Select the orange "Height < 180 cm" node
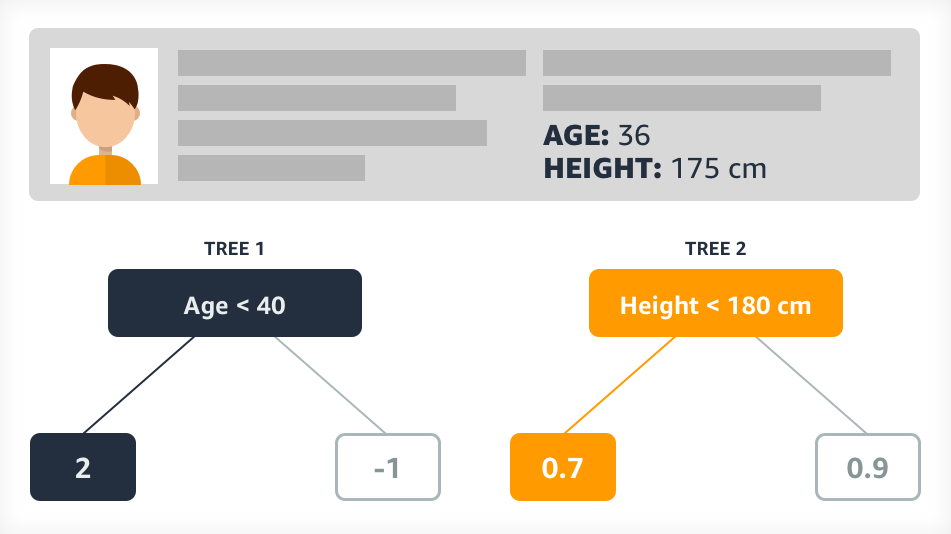 point(715,304)
